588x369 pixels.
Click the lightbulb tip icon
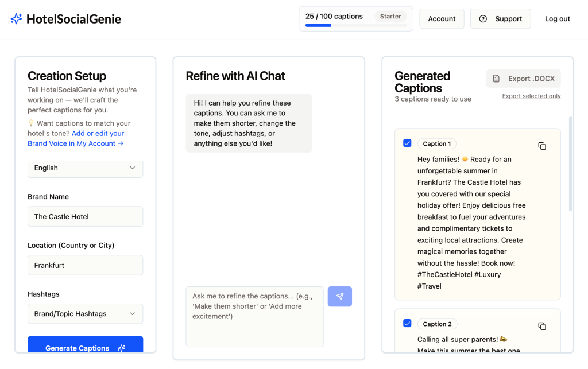click(x=31, y=123)
